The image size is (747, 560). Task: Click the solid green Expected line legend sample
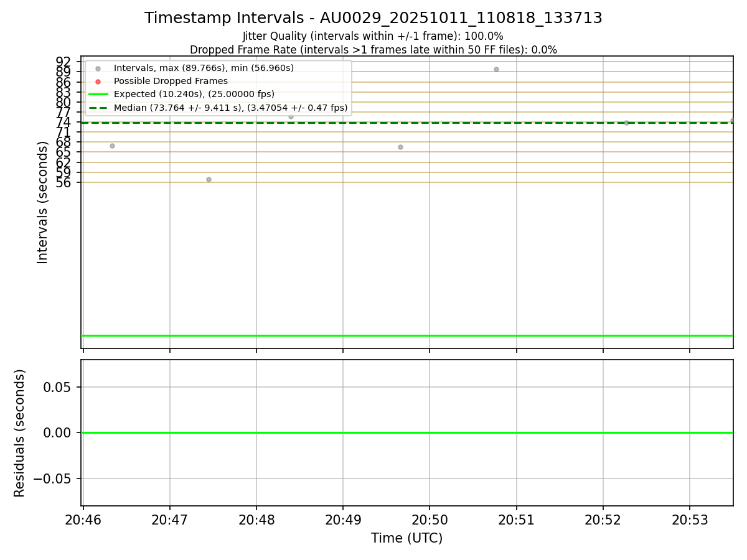(x=98, y=95)
